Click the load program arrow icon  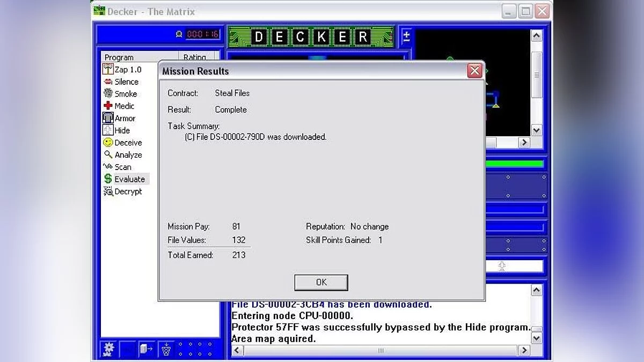pyautogui.click(x=146, y=349)
